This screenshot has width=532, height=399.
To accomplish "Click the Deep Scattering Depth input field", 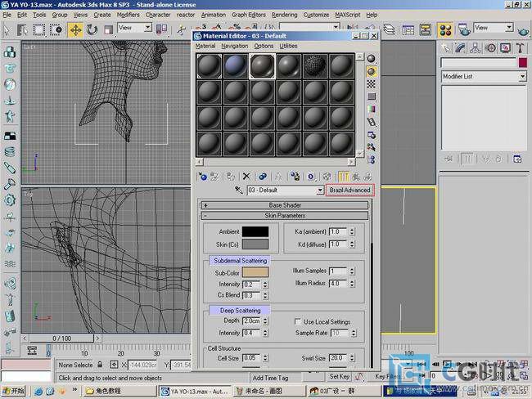I will click(x=252, y=321).
